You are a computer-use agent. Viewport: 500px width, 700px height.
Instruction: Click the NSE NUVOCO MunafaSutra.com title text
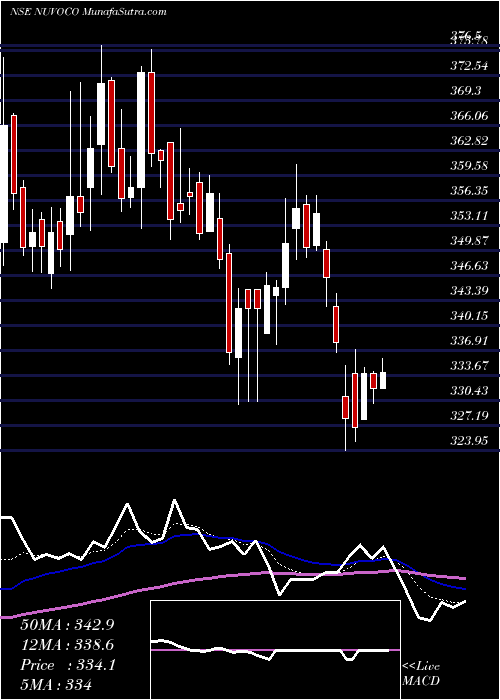tap(88, 11)
